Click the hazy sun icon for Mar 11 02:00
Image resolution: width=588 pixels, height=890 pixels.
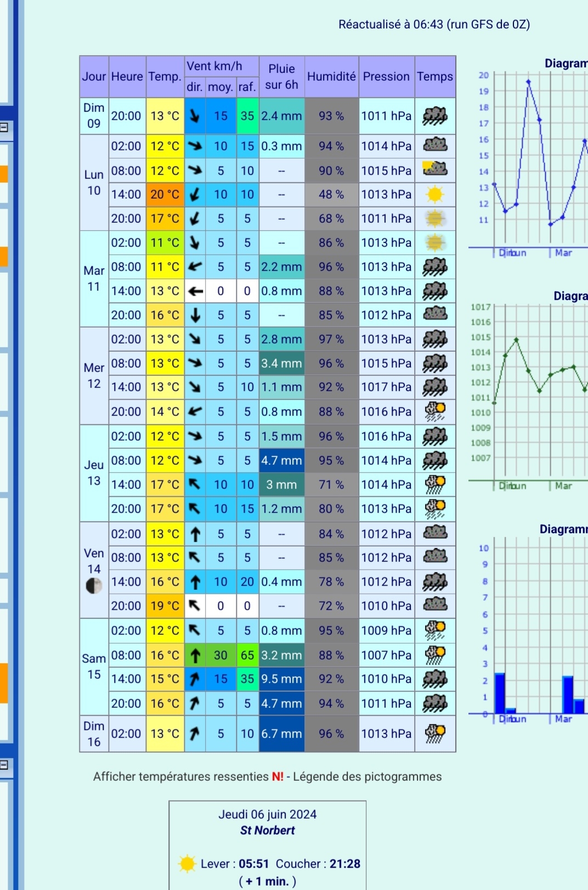[435, 243]
